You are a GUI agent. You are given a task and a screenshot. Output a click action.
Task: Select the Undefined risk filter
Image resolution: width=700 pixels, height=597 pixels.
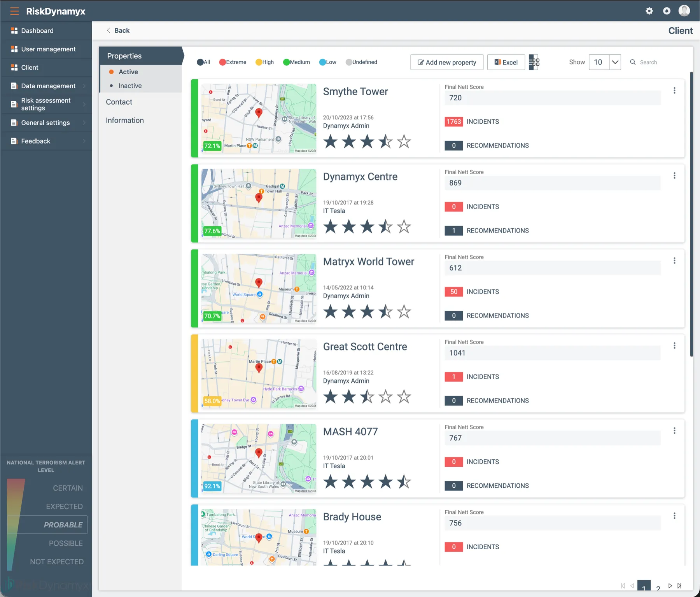tap(362, 62)
